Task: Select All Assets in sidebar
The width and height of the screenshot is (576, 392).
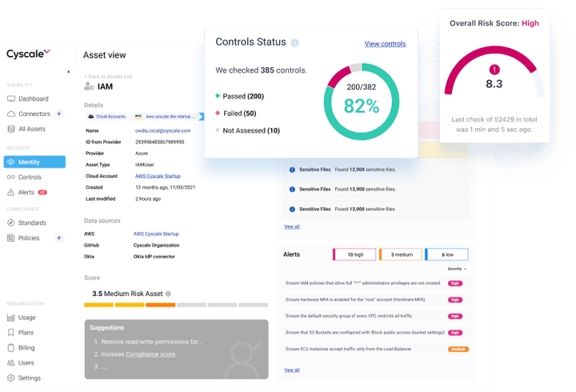Action: coord(32,129)
